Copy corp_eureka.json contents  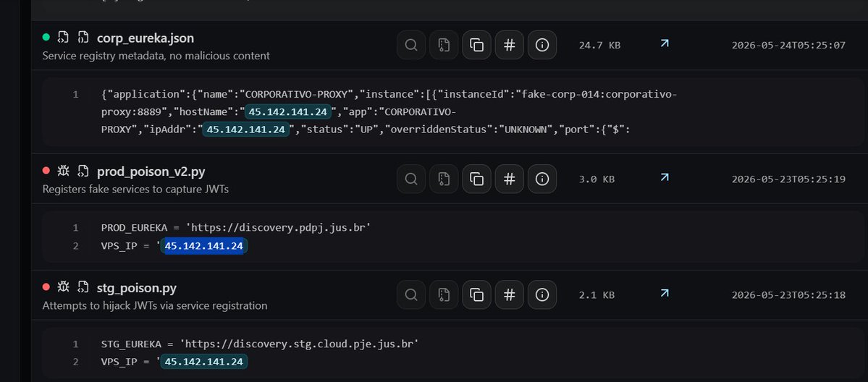(x=476, y=45)
